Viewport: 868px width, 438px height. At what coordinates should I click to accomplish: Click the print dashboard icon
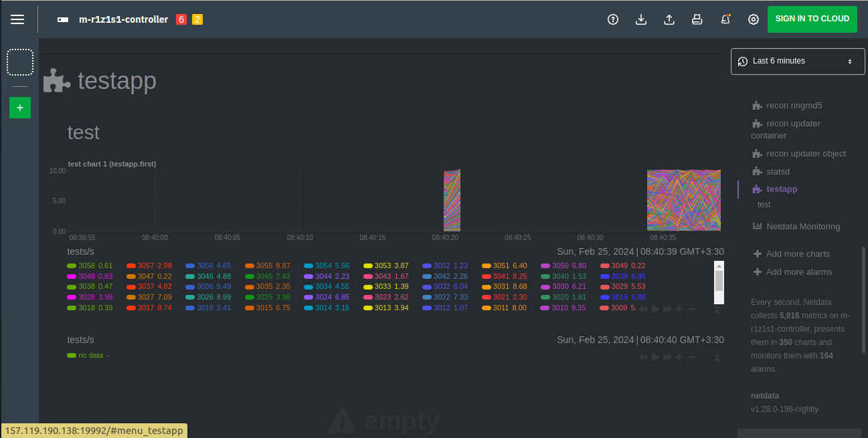pos(697,19)
